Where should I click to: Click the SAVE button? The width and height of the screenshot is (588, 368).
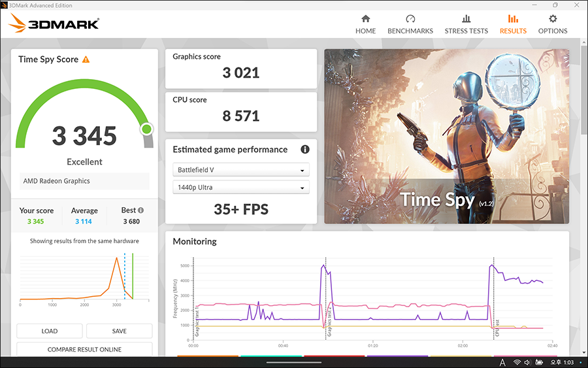pos(120,331)
